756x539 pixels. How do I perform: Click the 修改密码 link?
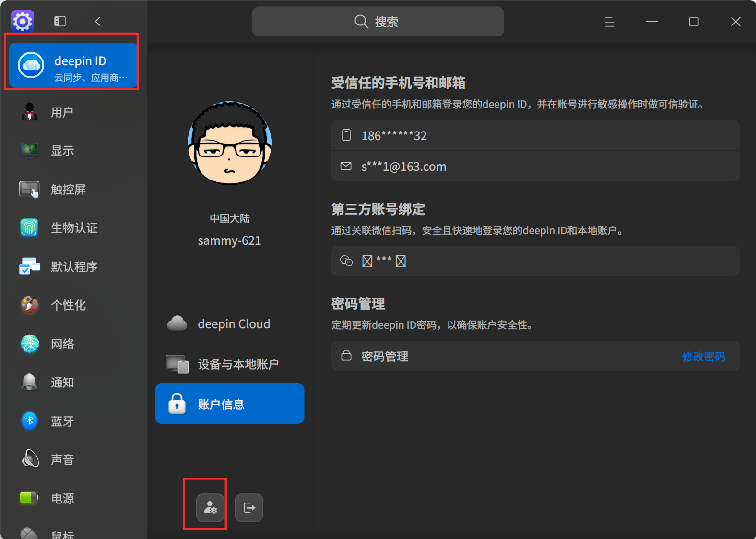703,357
